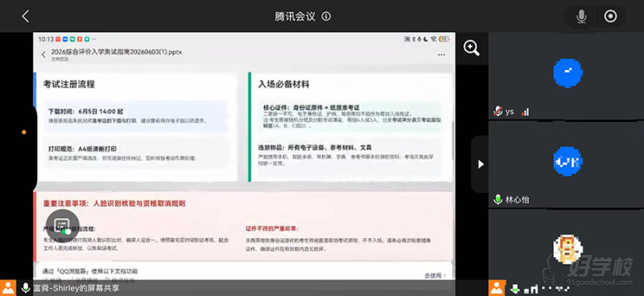The image size is (644, 296).
Task: Click 去使用 link in QQ浏览器 banner
Action: click(435, 275)
